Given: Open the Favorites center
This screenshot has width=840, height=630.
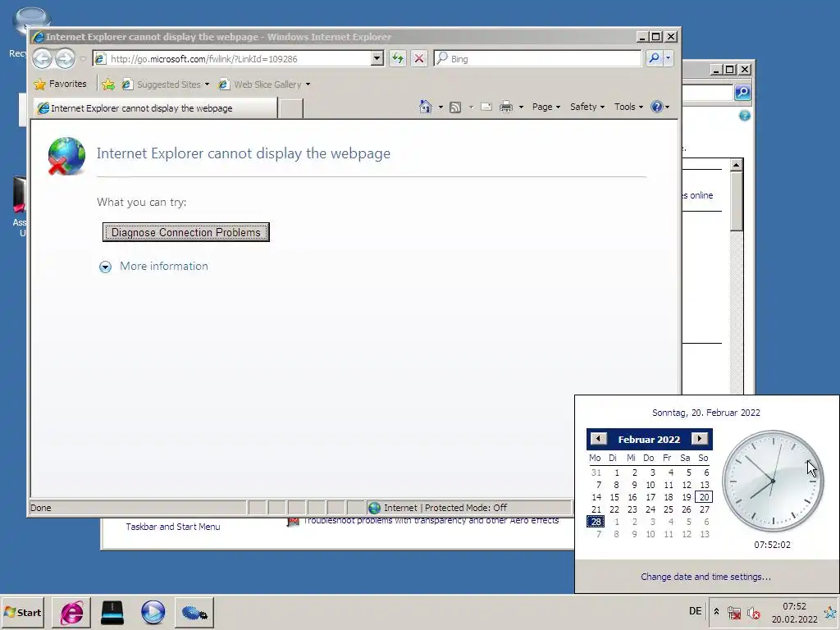Looking at the screenshot, I should pos(60,84).
